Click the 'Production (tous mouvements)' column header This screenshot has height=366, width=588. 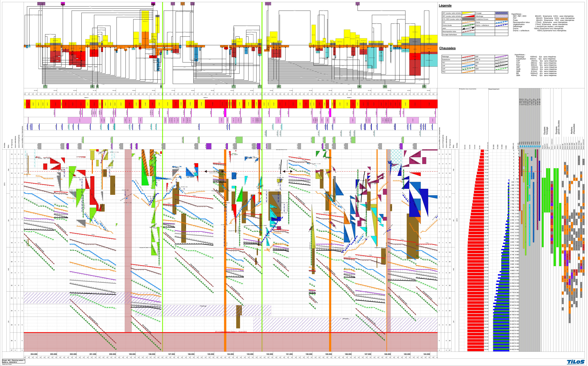coord(468,89)
